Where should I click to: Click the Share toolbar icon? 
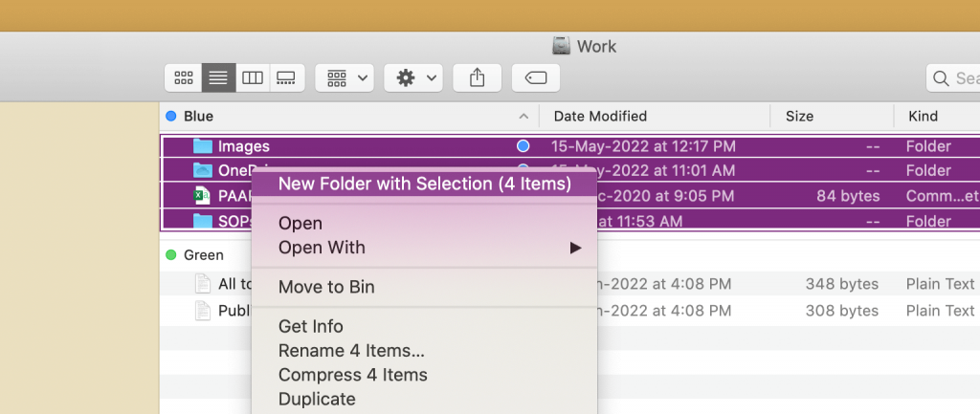[x=477, y=78]
